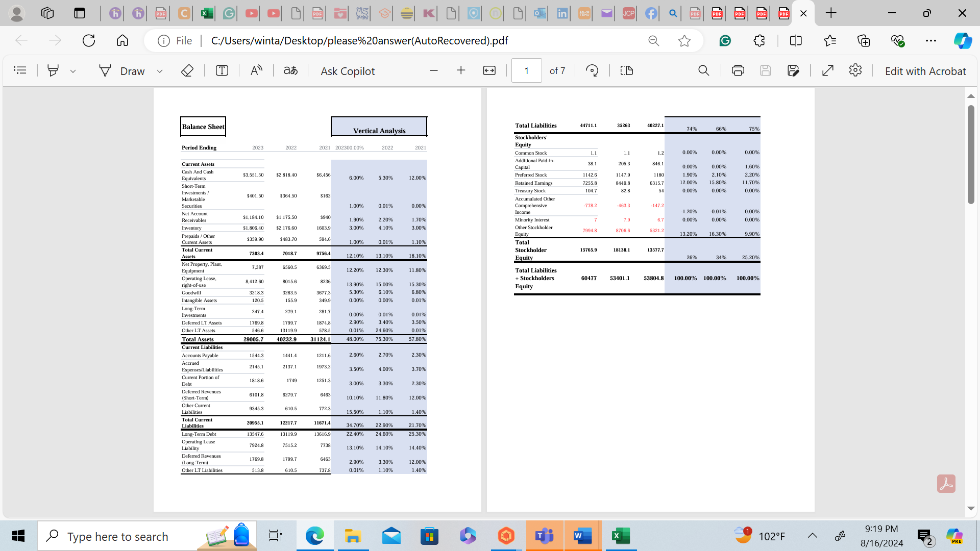The width and height of the screenshot is (980, 551).
Task: Launch Ask Copilot
Action: (x=347, y=70)
